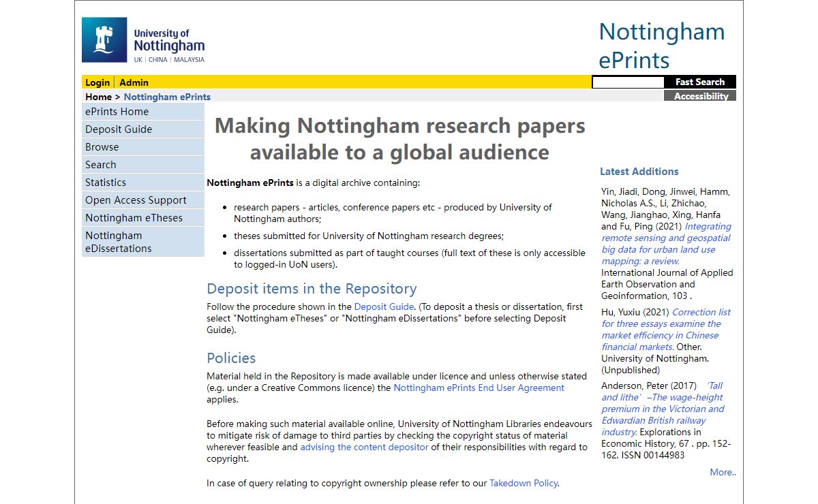This screenshot has height=504, width=818.
Task: Select Browse in sidebar
Action: 143,147
